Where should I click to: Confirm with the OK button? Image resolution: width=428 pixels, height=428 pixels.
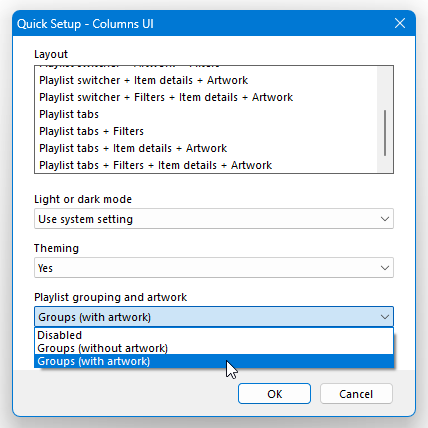point(274,394)
